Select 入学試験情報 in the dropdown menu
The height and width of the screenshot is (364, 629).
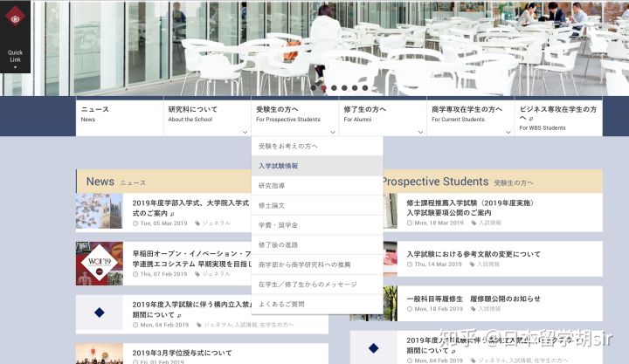click(x=317, y=166)
